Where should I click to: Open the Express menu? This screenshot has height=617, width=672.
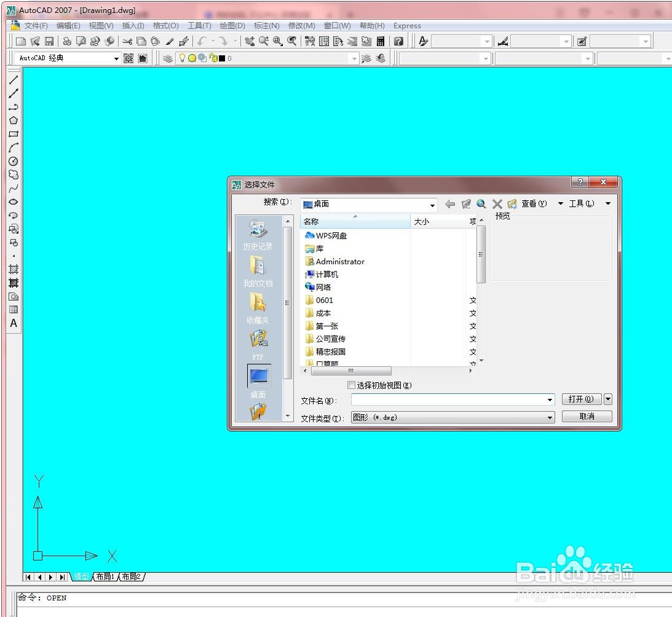407,26
